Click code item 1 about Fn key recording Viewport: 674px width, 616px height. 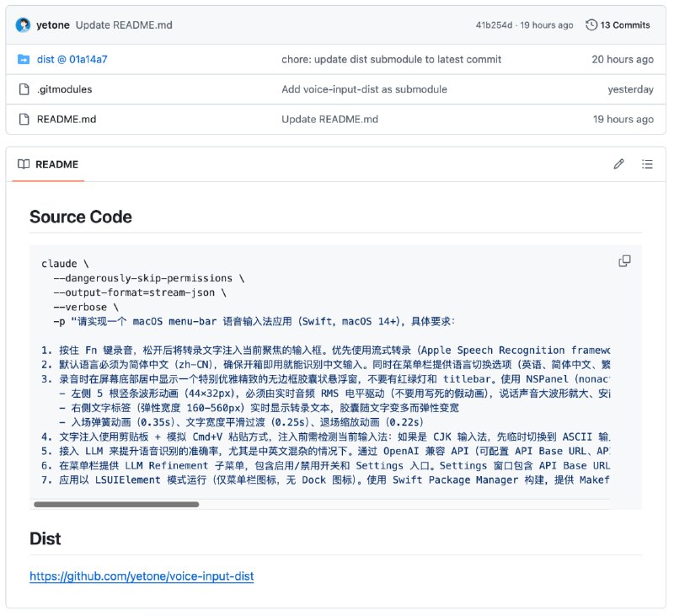tap(326, 351)
